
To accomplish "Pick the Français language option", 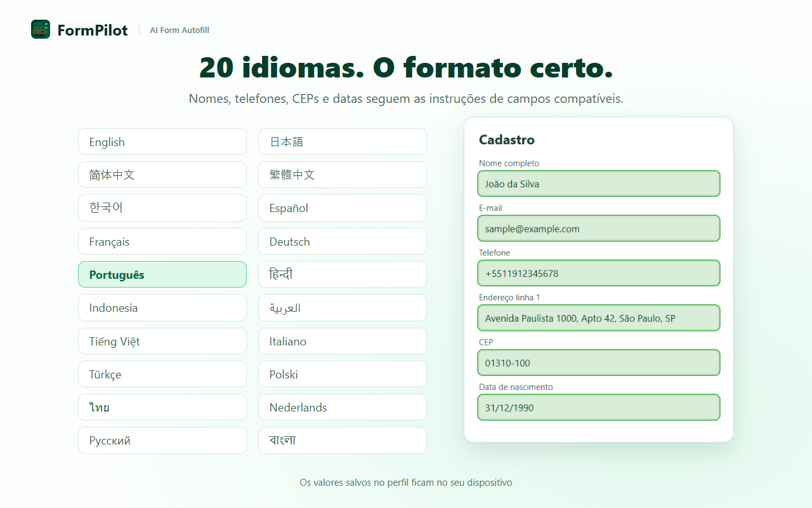I will point(162,241).
